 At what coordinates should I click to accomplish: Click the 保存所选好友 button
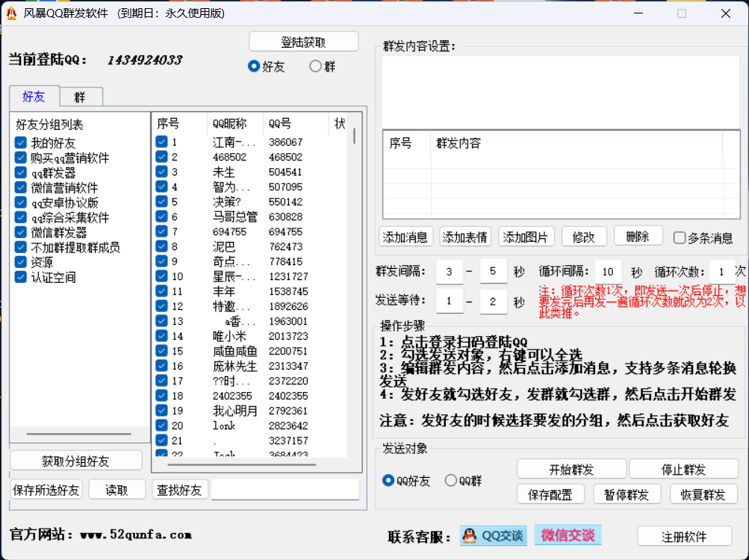[x=46, y=490]
